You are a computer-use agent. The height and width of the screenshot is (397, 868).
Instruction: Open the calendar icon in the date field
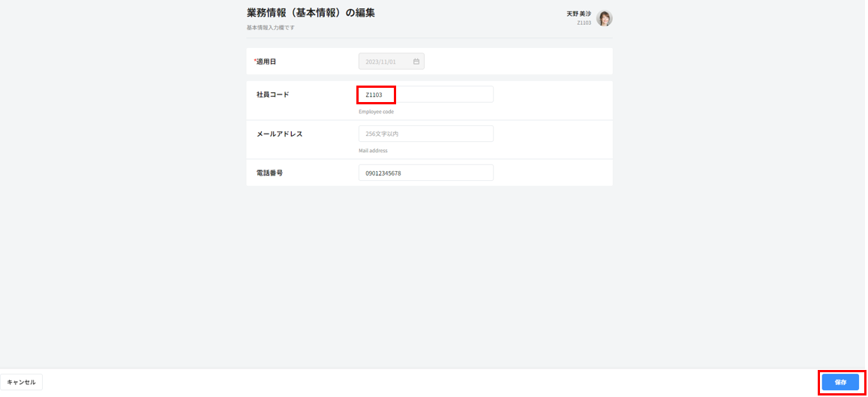416,62
